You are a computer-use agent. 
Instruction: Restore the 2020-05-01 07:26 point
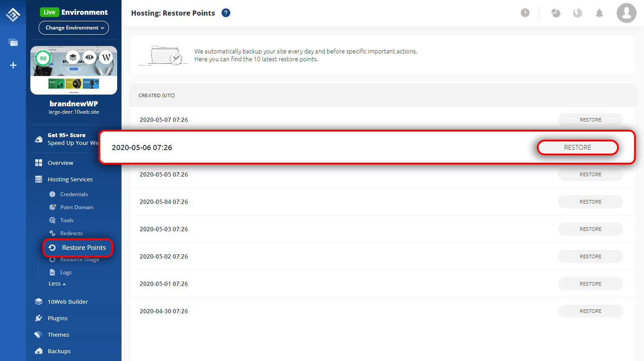pos(591,284)
